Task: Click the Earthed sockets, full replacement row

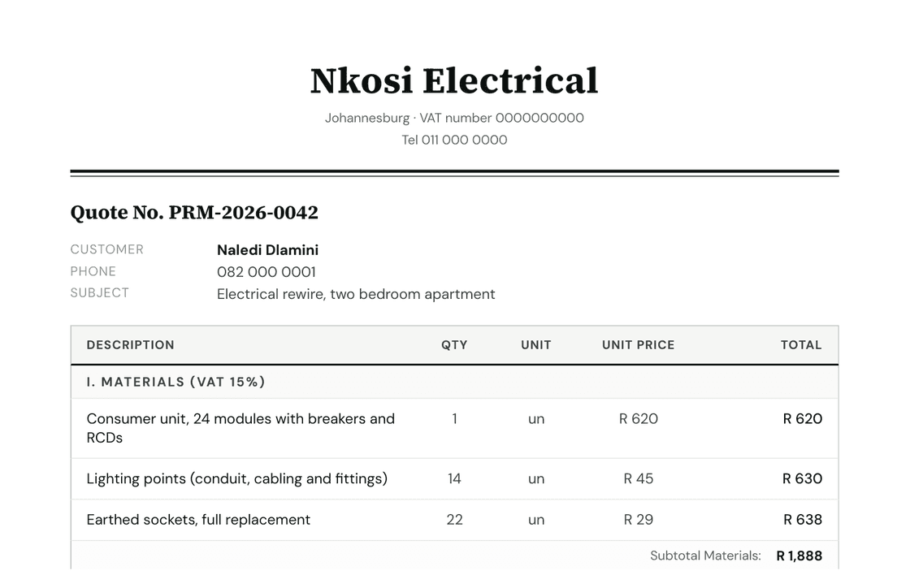Action: (x=454, y=520)
